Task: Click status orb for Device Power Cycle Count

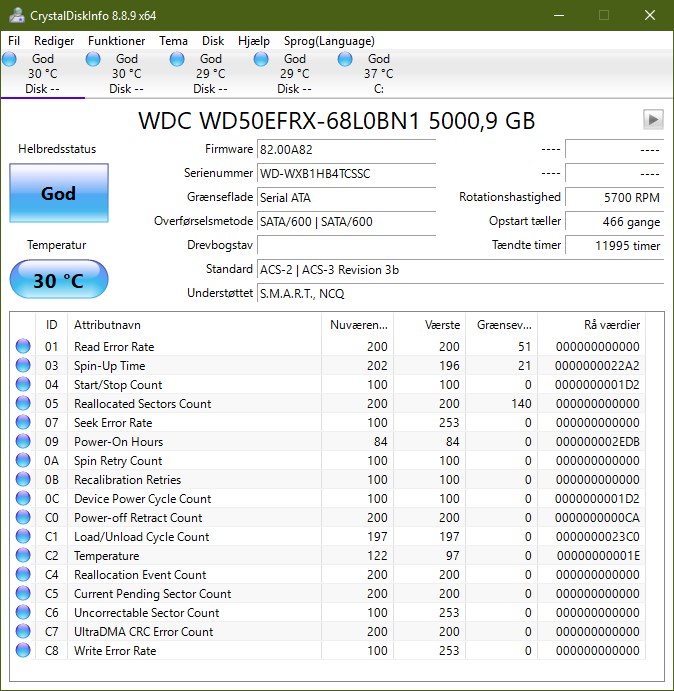Action: point(23,498)
